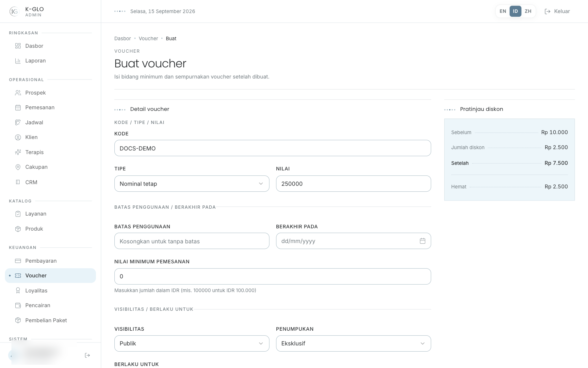Open Dasbor via its grid icon
Viewport: 588px width, 368px height.
[x=18, y=46]
